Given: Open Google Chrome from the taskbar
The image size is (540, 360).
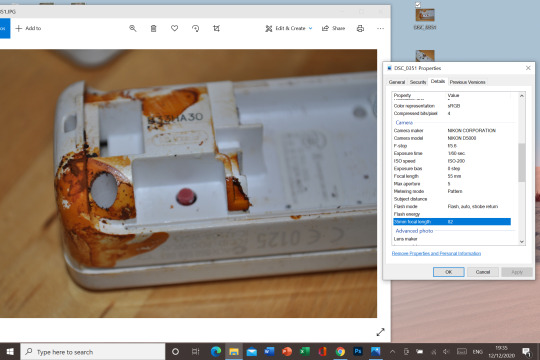Looking at the screenshot, I should pyautogui.click(x=340, y=352).
